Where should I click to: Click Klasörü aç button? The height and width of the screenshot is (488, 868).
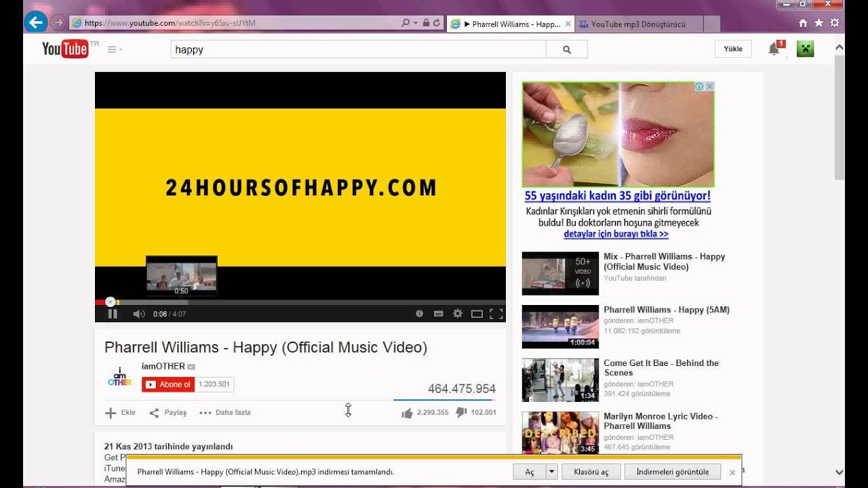[591, 472]
